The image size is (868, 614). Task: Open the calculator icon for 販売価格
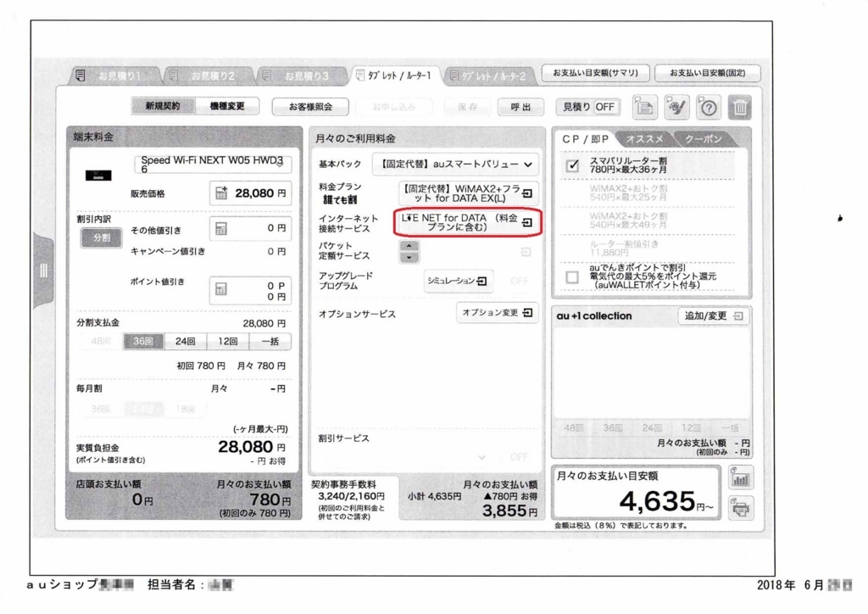221,193
